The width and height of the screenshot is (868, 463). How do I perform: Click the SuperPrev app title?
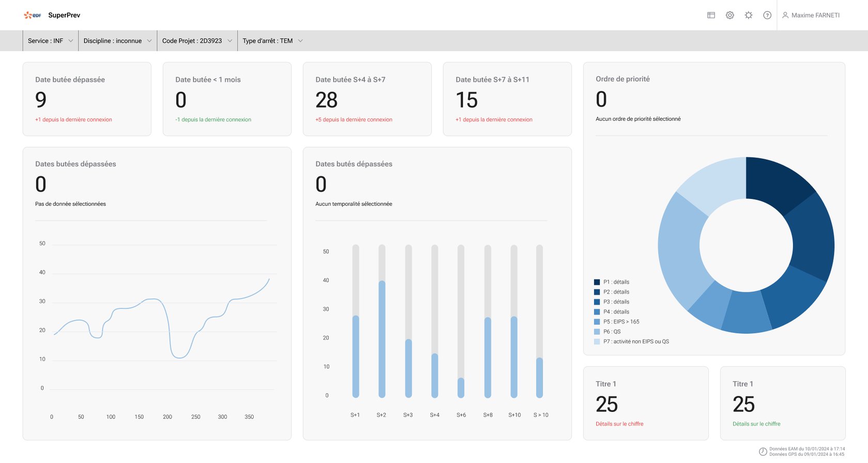[64, 16]
